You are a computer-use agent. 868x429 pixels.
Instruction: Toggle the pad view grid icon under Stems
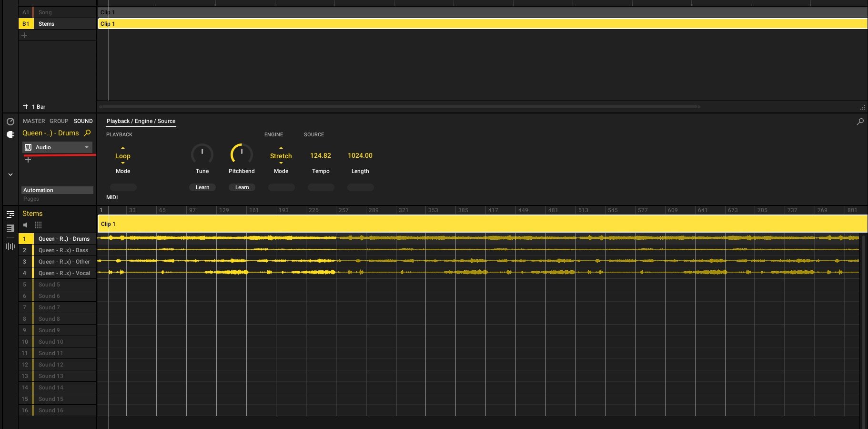click(38, 225)
